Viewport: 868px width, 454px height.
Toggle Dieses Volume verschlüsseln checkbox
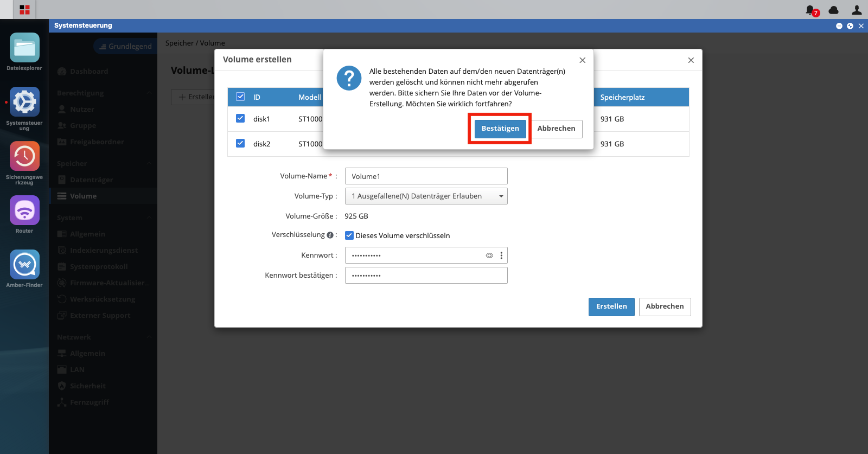(x=349, y=235)
